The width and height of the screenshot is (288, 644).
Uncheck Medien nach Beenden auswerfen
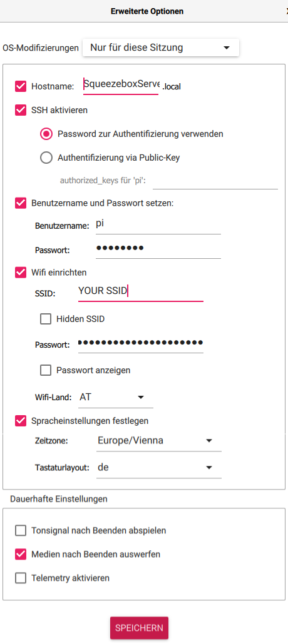tap(21, 555)
